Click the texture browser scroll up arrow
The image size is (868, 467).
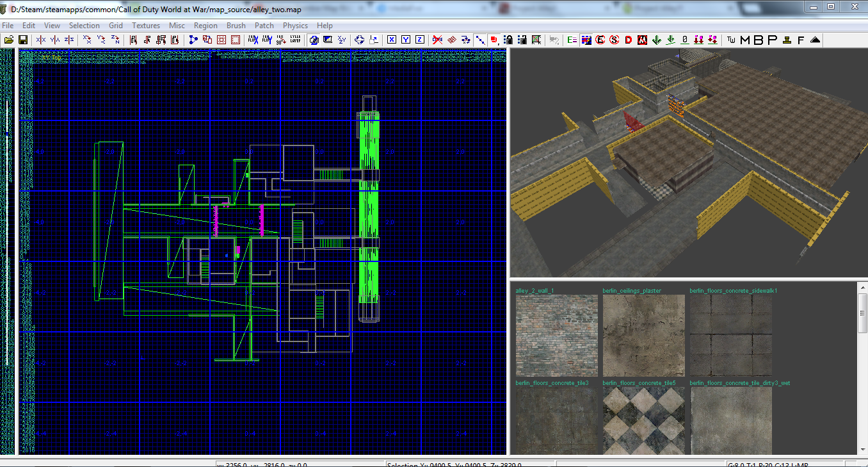862,288
